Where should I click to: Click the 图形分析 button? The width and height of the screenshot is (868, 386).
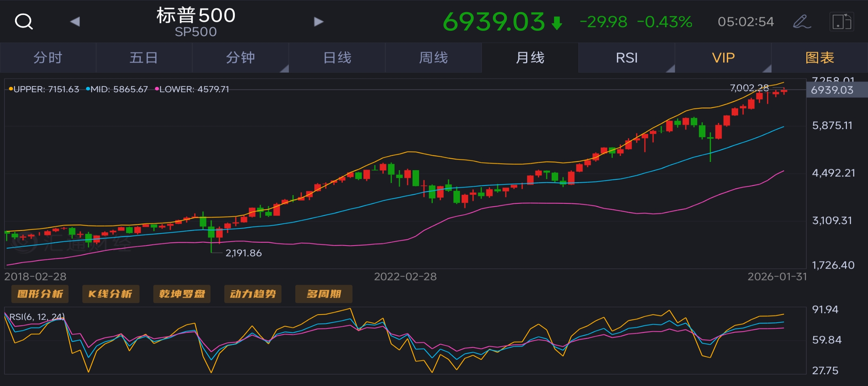[x=40, y=294]
